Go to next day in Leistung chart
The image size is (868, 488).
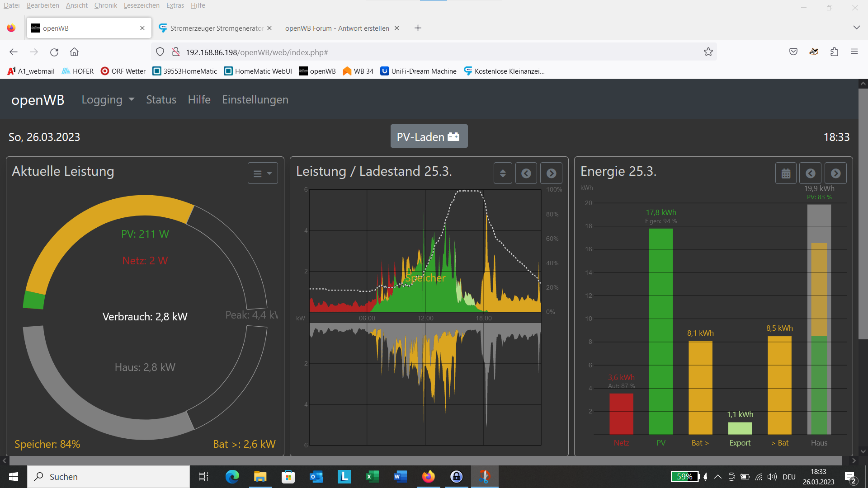coord(551,174)
